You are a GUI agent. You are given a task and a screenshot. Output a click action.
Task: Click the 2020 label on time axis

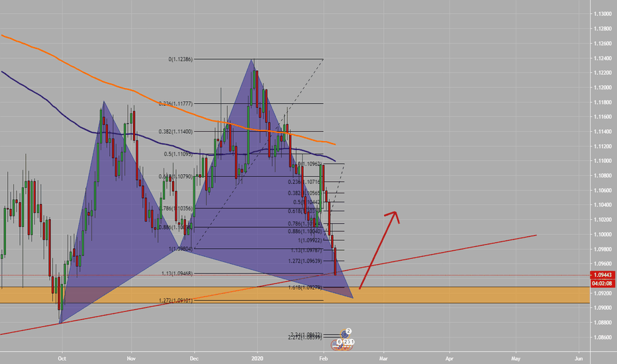(258, 359)
